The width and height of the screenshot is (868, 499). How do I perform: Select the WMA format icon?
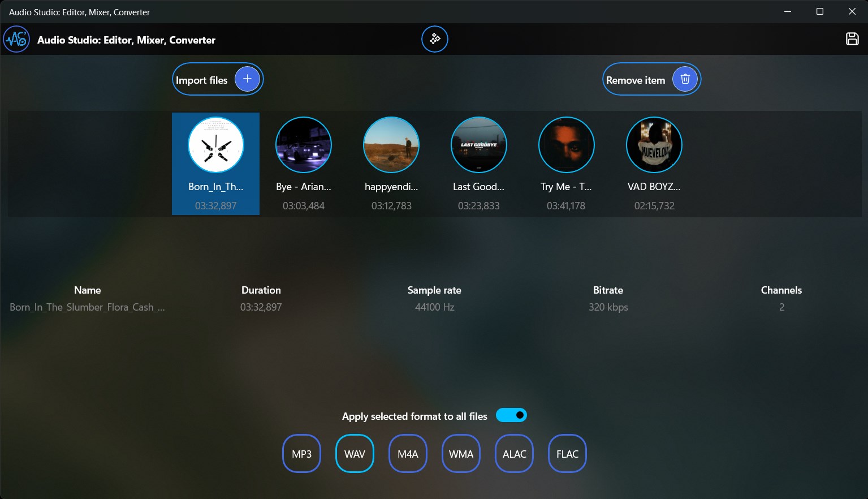click(x=461, y=453)
